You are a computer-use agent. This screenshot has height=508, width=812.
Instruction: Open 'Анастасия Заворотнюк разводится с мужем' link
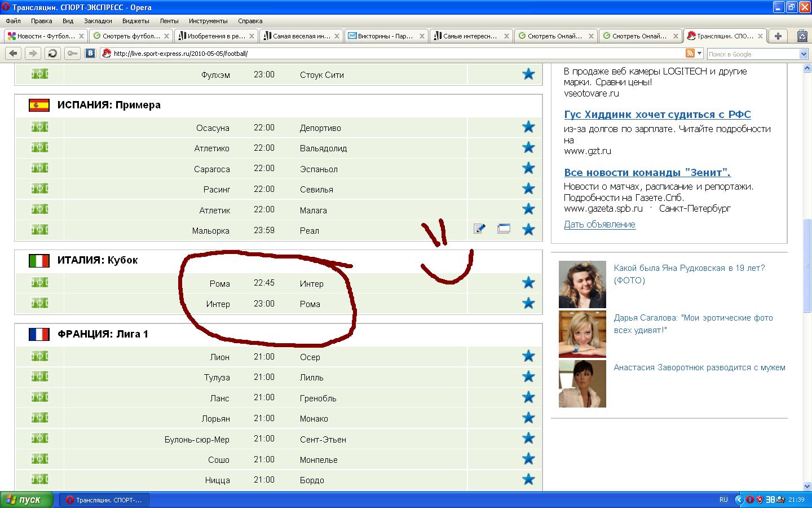point(699,367)
